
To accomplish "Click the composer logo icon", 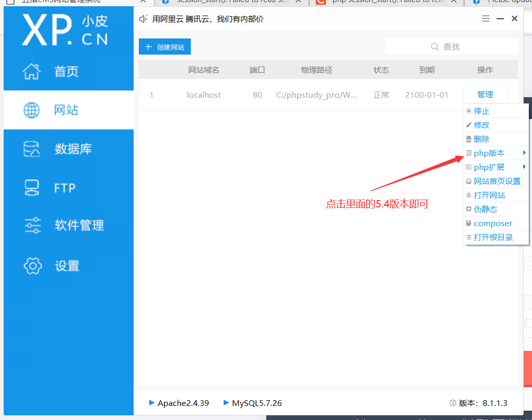I will click(469, 223).
